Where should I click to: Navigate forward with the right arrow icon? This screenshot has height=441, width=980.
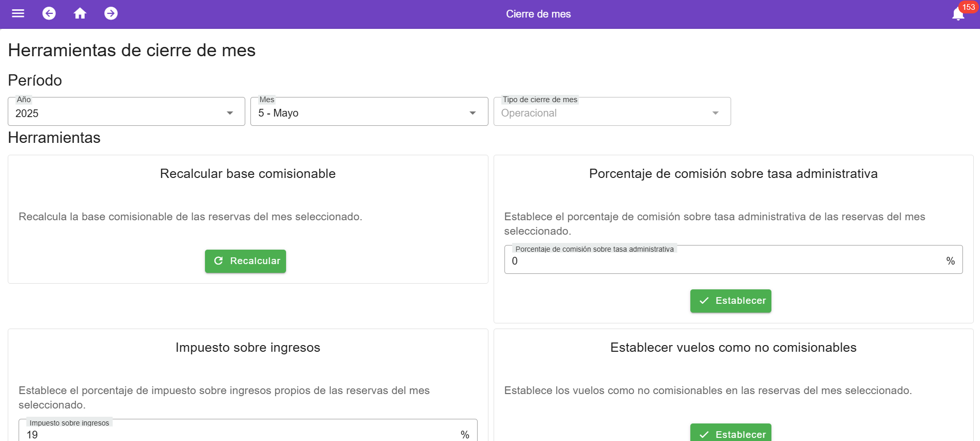[x=111, y=13]
